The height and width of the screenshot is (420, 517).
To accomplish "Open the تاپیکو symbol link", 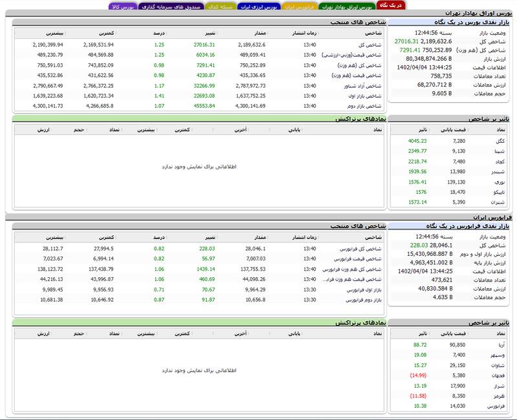I will pyautogui.click(x=498, y=192).
